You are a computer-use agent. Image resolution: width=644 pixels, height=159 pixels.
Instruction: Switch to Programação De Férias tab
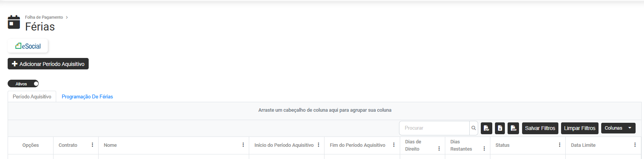(87, 97)
